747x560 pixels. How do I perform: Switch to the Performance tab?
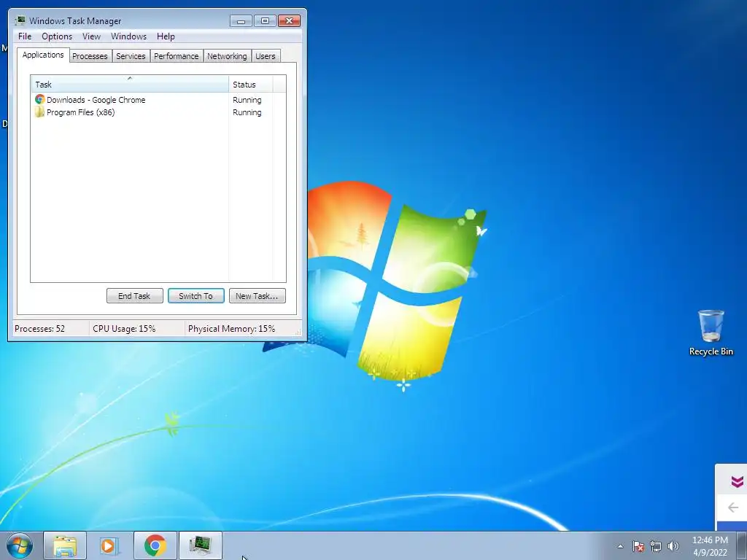[177, 56]
